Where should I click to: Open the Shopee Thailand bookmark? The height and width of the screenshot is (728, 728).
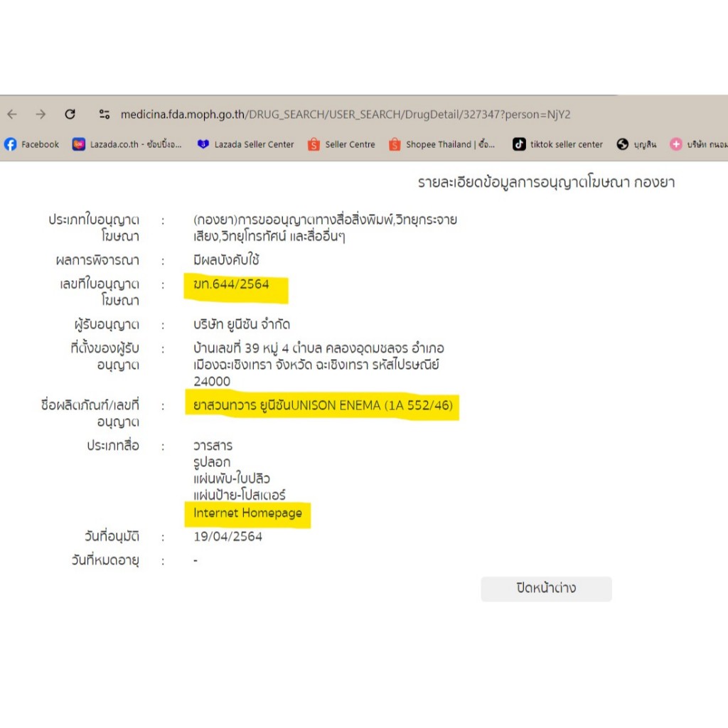[x=442, y=144]
